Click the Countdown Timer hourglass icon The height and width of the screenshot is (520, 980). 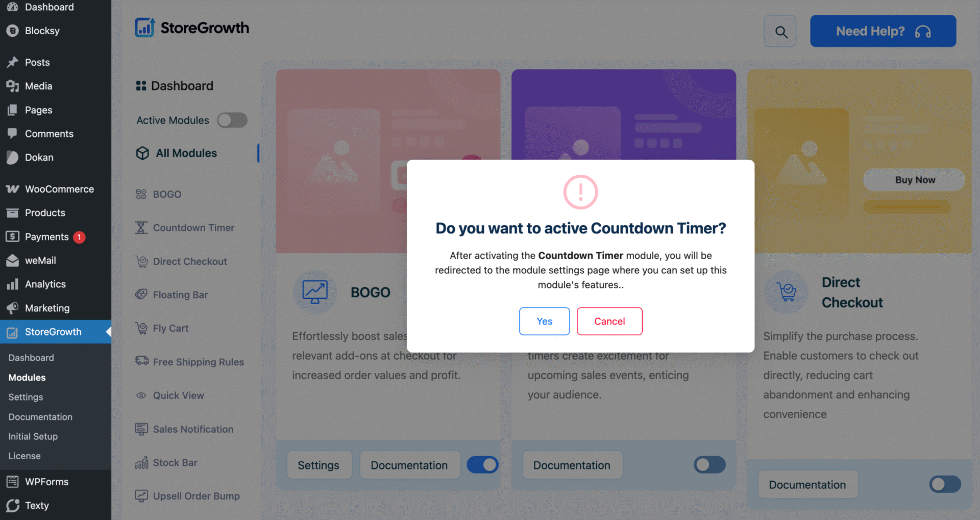click(141, 227)
